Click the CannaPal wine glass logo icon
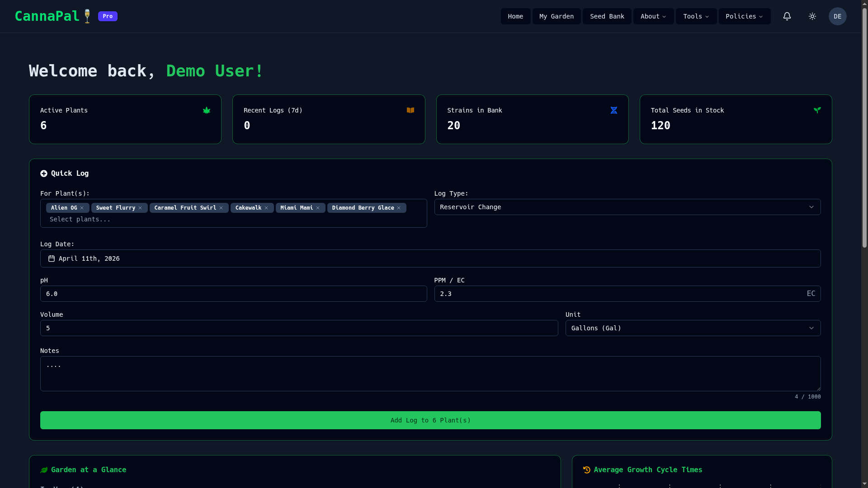868x488 pixels. point(87,16)
